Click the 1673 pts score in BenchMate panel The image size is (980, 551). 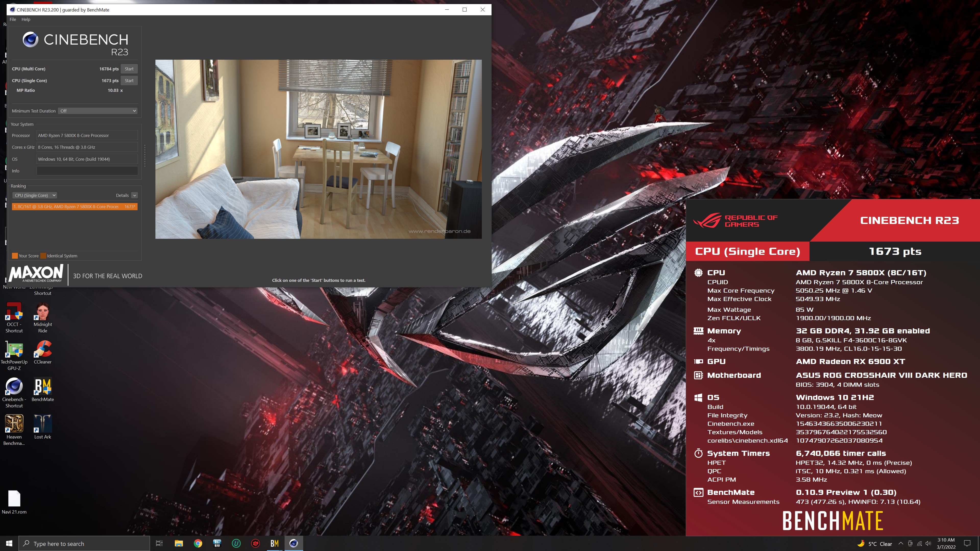(x=895, y=251)
